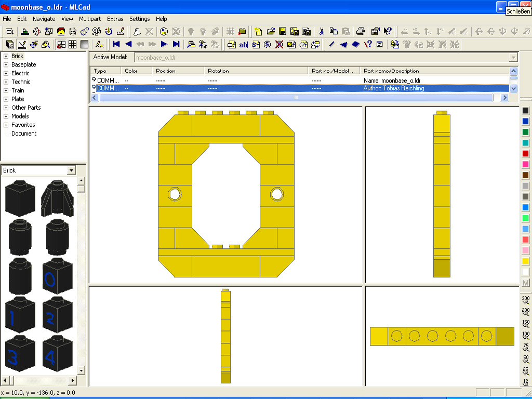Screen dimensions: 532x399
Task: Click the More colors M button
Action: [x=525, y=283]
